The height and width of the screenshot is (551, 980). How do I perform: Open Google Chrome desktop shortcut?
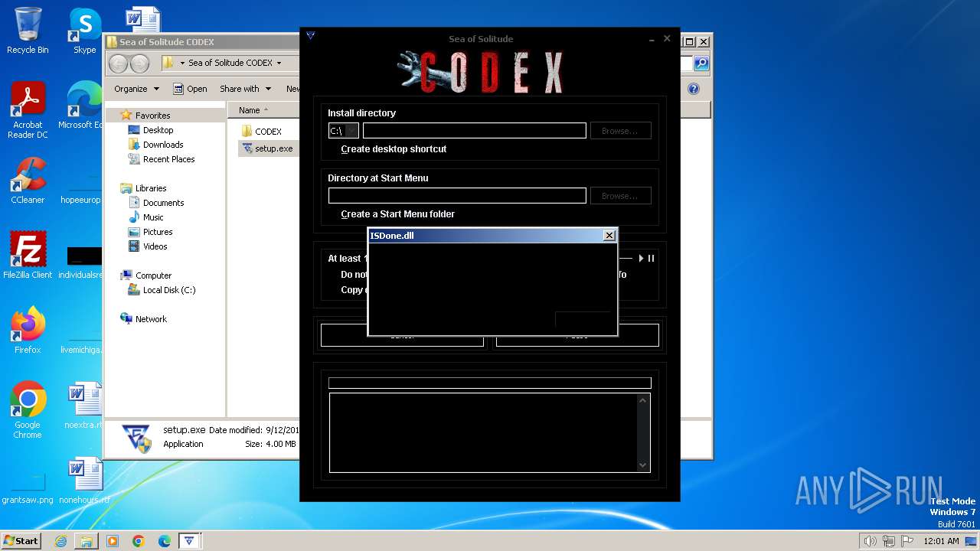(x=28, y=410)
